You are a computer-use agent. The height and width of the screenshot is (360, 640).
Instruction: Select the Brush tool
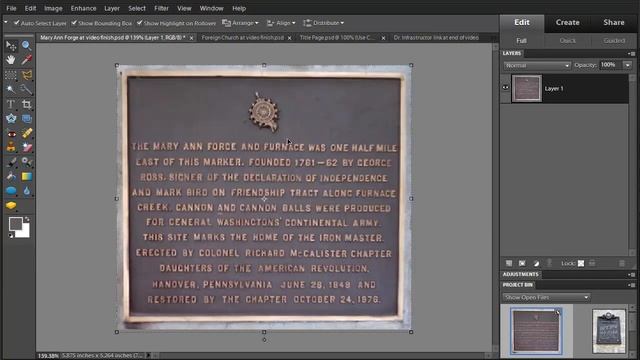(11, 162)
